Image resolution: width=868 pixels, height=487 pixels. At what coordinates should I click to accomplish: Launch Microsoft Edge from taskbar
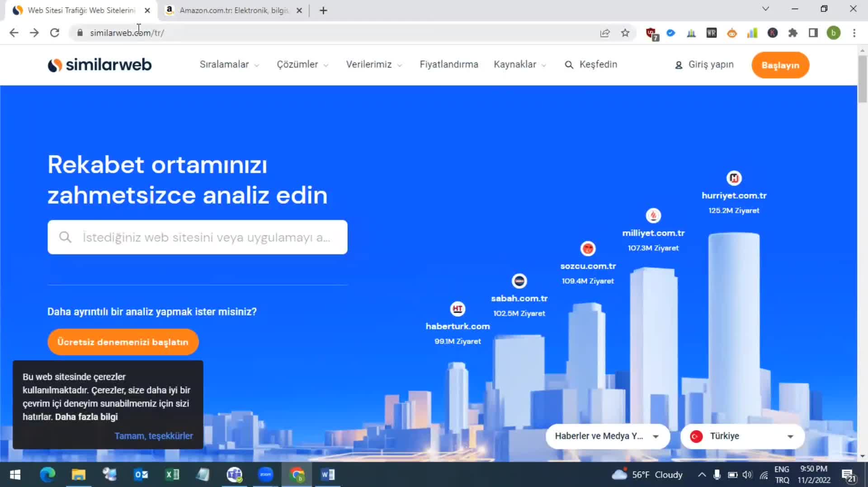click(x=47, y=475)
